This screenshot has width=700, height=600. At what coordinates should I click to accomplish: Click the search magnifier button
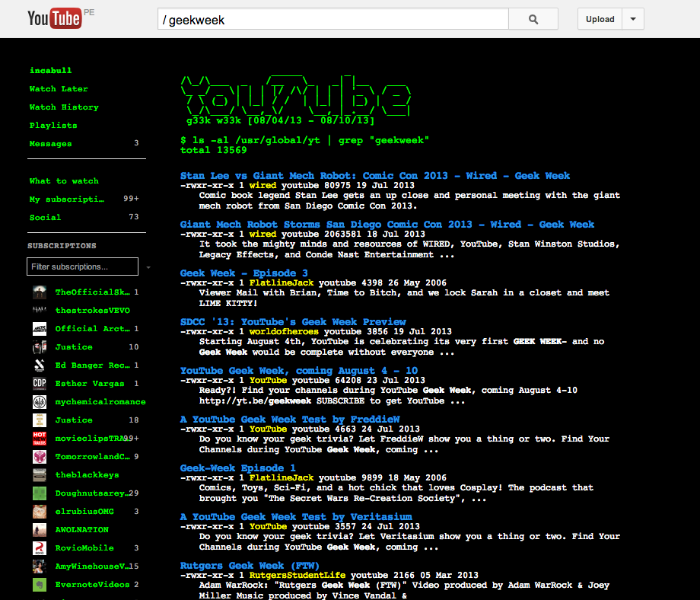click(533, 19)
